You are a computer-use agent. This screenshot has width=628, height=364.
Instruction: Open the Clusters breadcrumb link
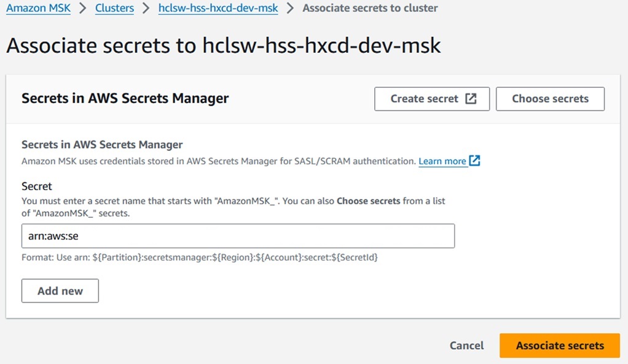coord(114,9)
